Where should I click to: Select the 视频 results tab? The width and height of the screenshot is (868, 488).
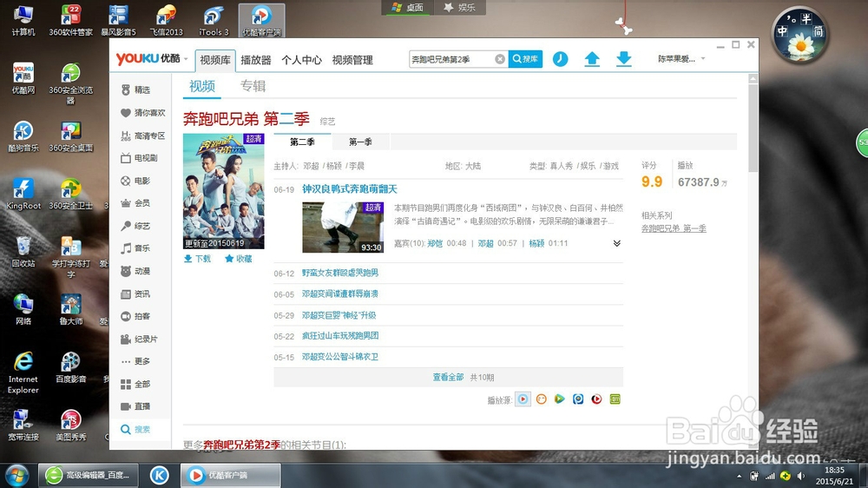click(x=202, y=87)
